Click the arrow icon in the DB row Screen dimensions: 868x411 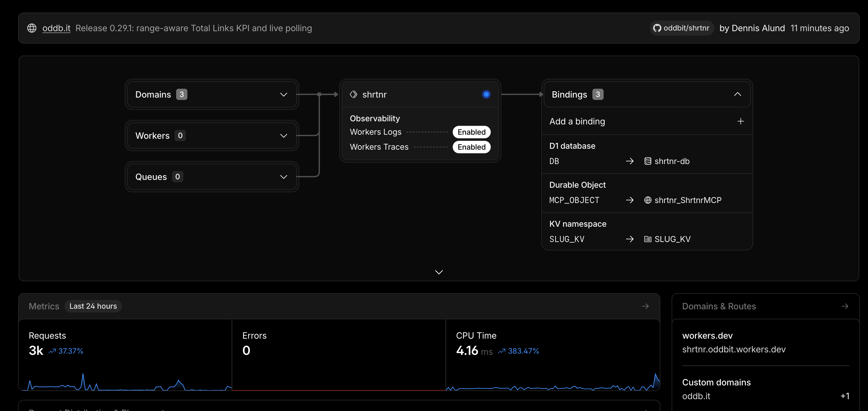point(629,161)
